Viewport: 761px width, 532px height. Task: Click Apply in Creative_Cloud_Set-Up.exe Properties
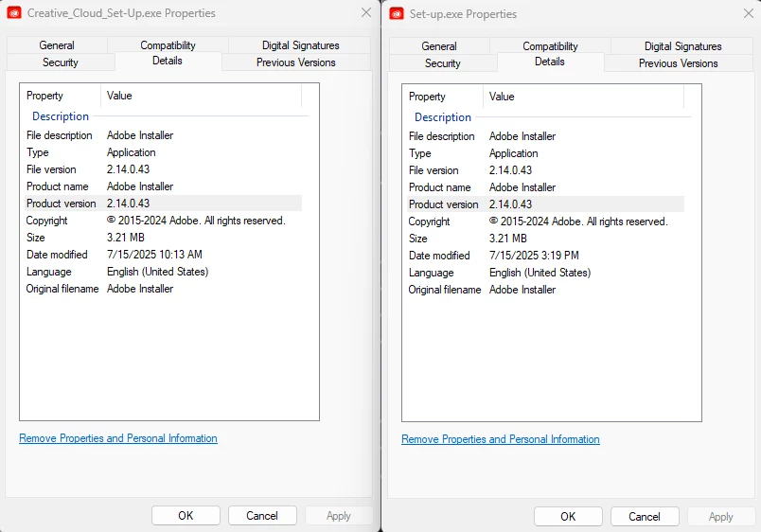339,516
